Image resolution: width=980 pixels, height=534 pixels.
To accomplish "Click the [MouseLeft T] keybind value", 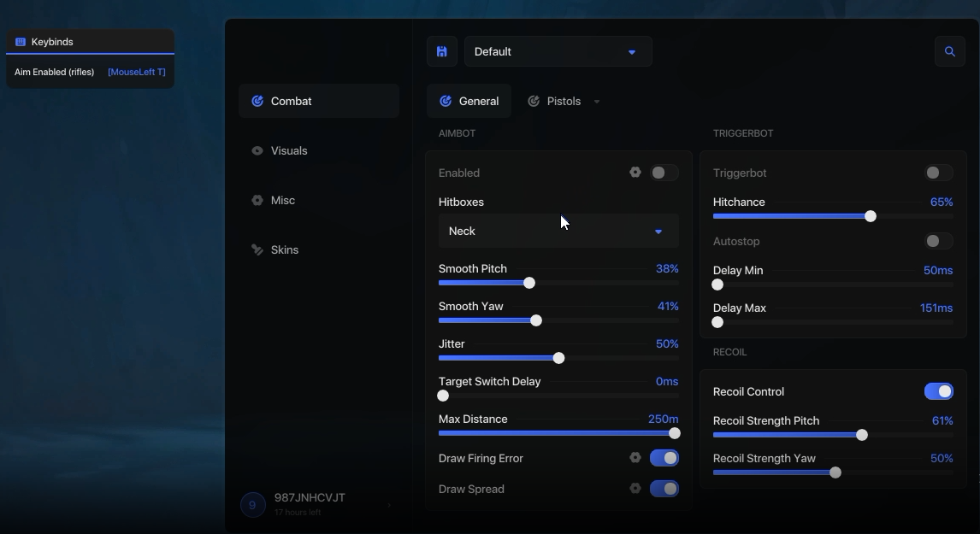I will tap(137, 72).
